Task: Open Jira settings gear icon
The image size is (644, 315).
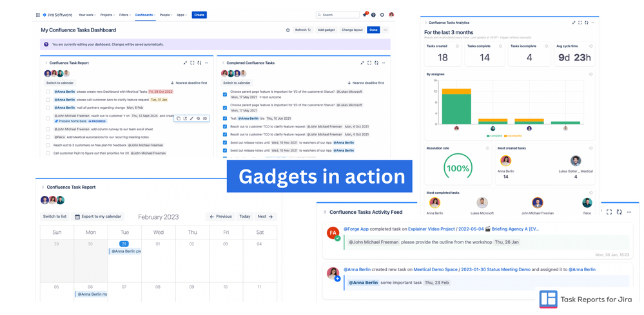Action: [x=382, y=15]
